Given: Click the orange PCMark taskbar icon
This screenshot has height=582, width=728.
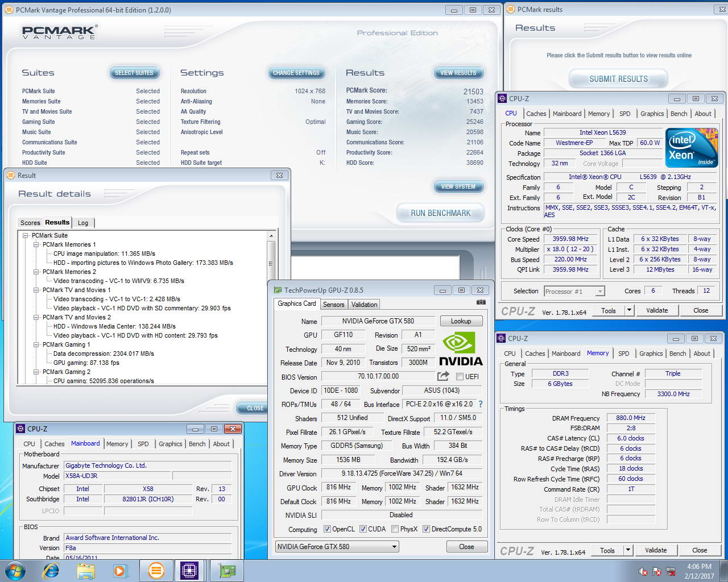Looking at the screenshot, I should coord(156,571).
